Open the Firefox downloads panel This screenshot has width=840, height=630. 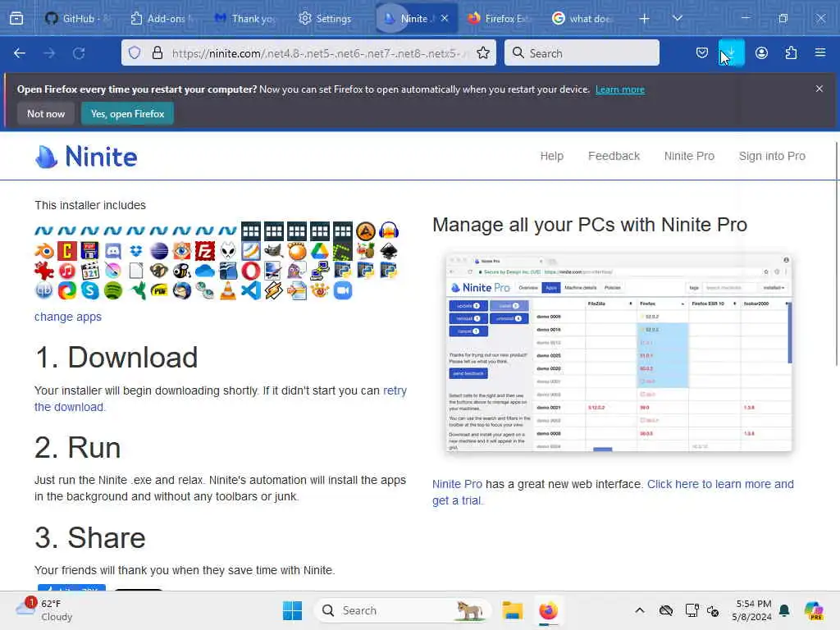click(x=731, y=52)
